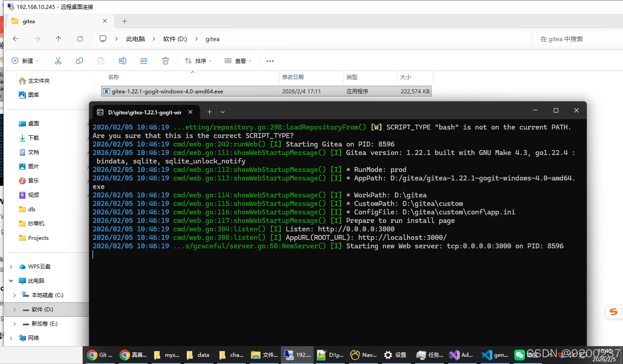Viewport: 623px width, 364px height.
Task: Open the 新建 (New) dropdown
Action: pos(25,61)
